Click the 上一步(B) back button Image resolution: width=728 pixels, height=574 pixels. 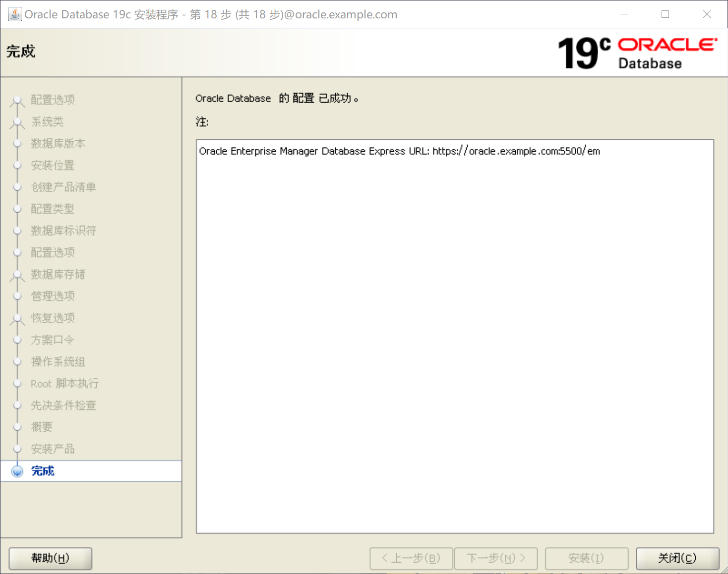coord(411,558)
